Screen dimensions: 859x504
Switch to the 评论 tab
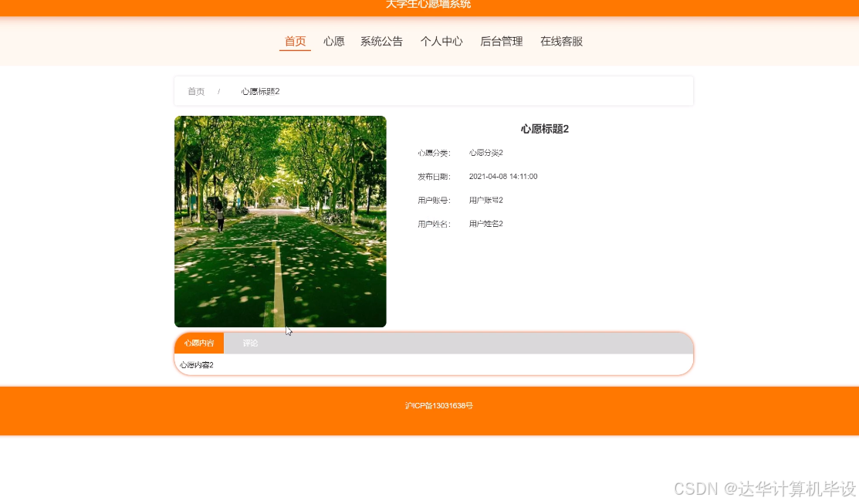click(x=250, y=343)
